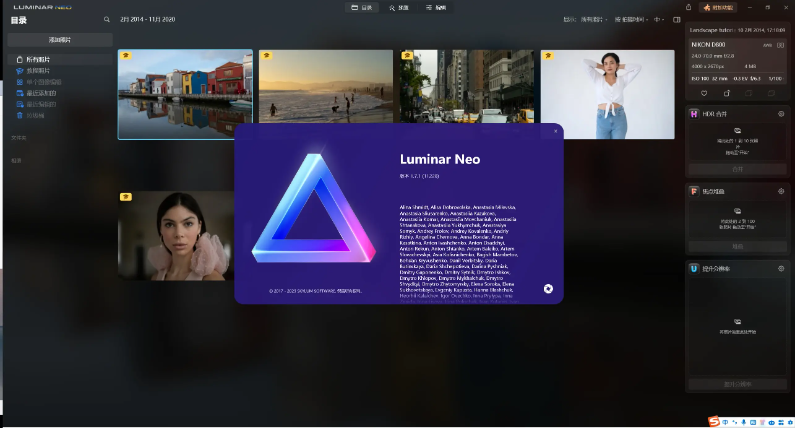The height and width of the screenshot is (428, 795).
Task: Click the icon next to NIKON D600 metadata
Action: coord(780,45)
